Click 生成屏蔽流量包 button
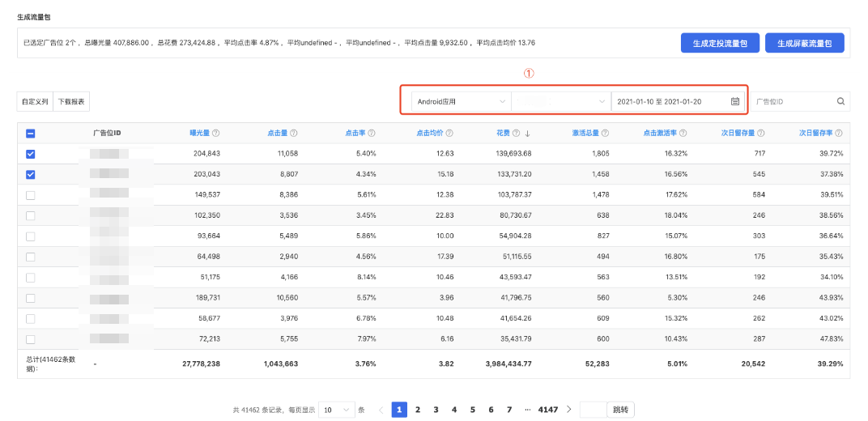Viewport: 868px width, 421px height. 805,43
